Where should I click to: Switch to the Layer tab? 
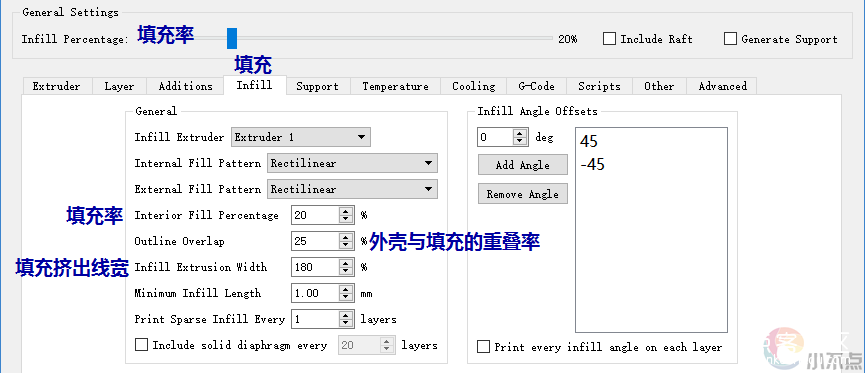(x=119, y=87)
